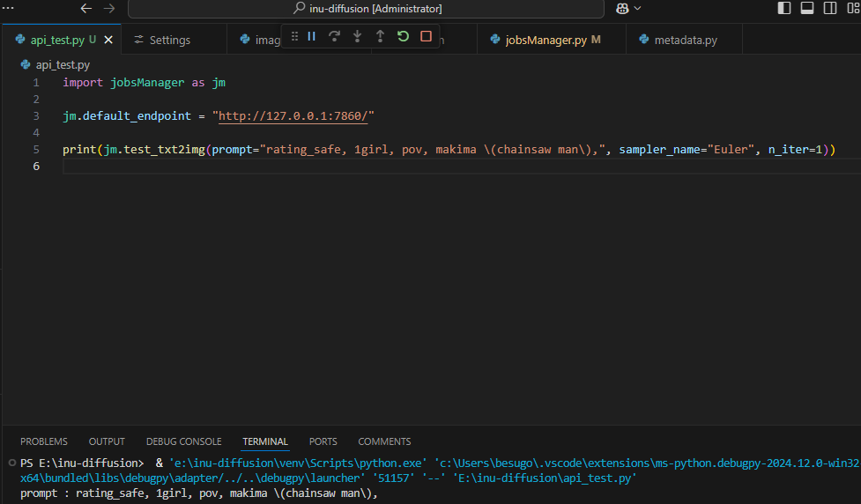Viewport: 861px width, 504px height.
Task: Toggle the secondary side bar layout icon
Action: click(x=829, y=8)
